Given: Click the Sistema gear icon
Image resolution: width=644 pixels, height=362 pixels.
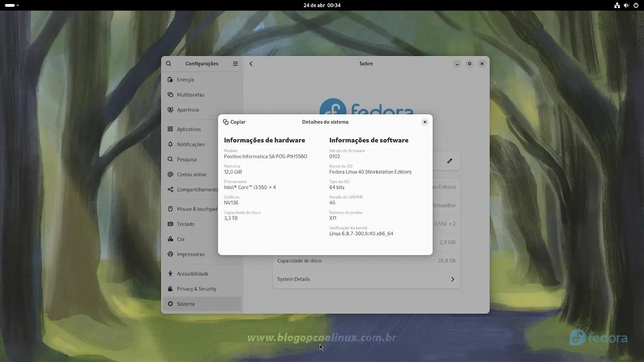Looking at the screenshot, I should [170, 304].
